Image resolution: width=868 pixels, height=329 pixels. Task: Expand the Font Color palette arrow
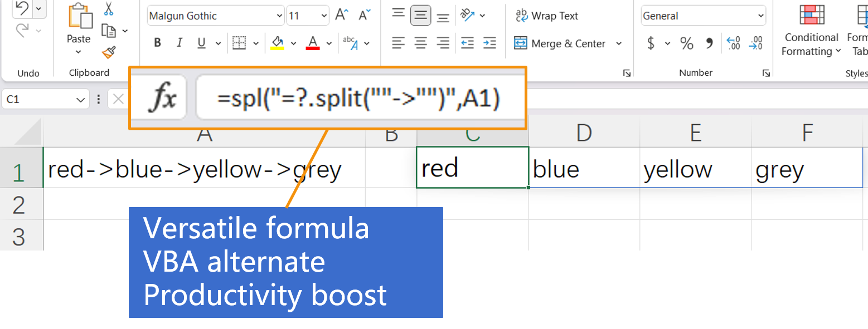click(x=329, y=43)
